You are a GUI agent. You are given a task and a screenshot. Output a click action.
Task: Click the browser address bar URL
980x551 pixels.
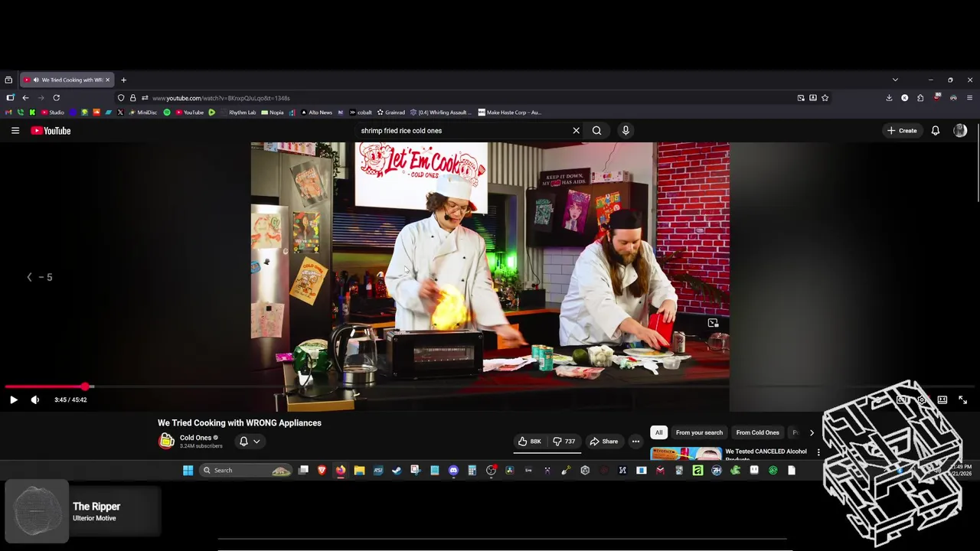pyautogui.click(x=220, y=98)
